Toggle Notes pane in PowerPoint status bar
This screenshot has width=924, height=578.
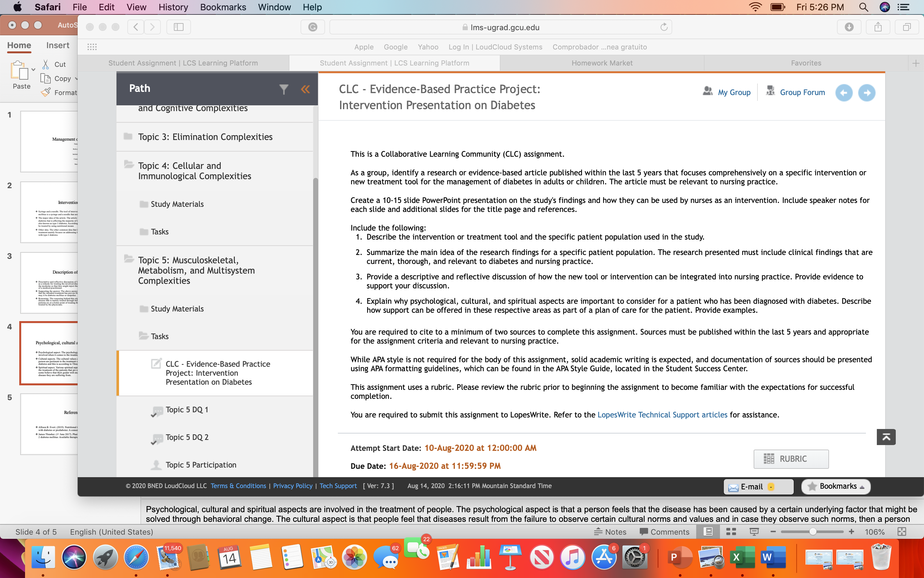point(610,532)
